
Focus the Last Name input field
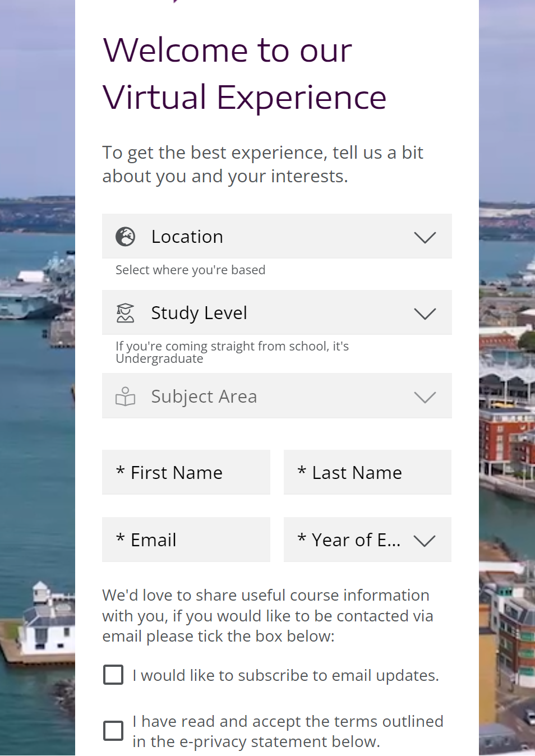tap(367, 472)
